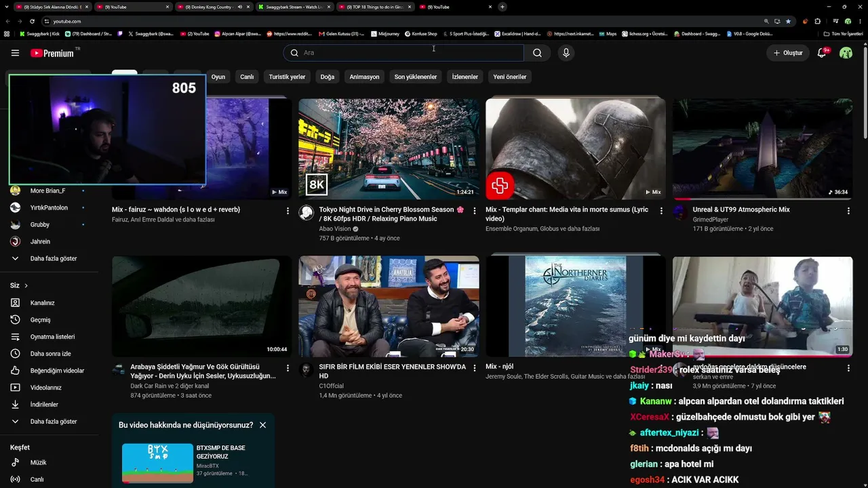Switch to the Swaggybark Stream browser tab
The width and height of the screenshot is (868, 488).
294,7
